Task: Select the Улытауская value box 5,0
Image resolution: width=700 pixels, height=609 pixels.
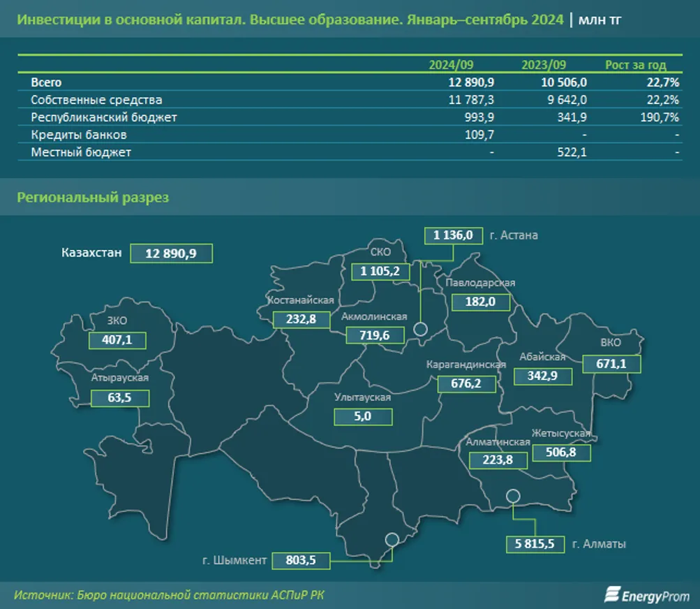Action: tap(363, 417)
